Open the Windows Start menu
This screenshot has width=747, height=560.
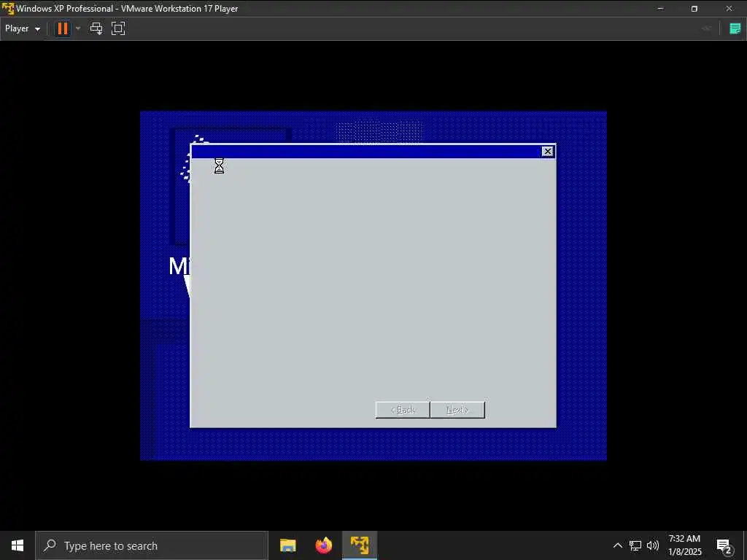coord(18,545)
